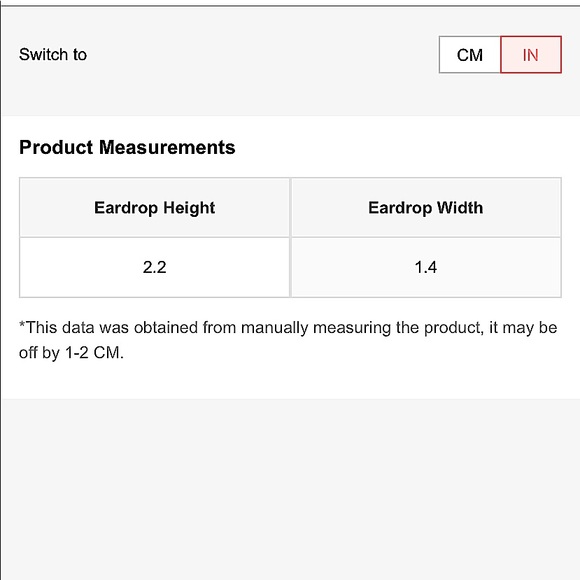Screen dimensions: 580x580
Task: Click the word "Height" in the table header
Action: pyautogui.click(x=189, y=208)
